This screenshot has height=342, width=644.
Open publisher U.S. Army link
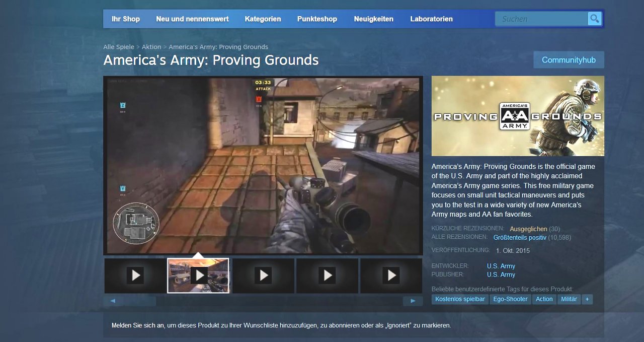(x=501, y=275)
